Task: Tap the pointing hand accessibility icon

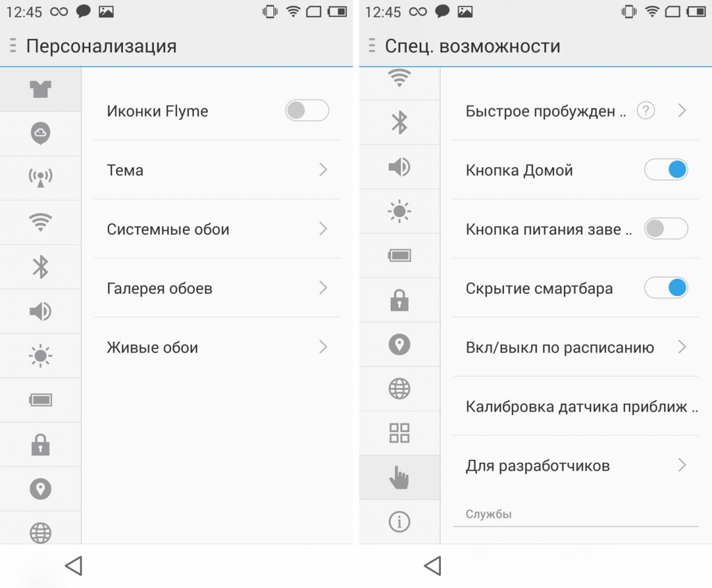Action: click(399, 477)
